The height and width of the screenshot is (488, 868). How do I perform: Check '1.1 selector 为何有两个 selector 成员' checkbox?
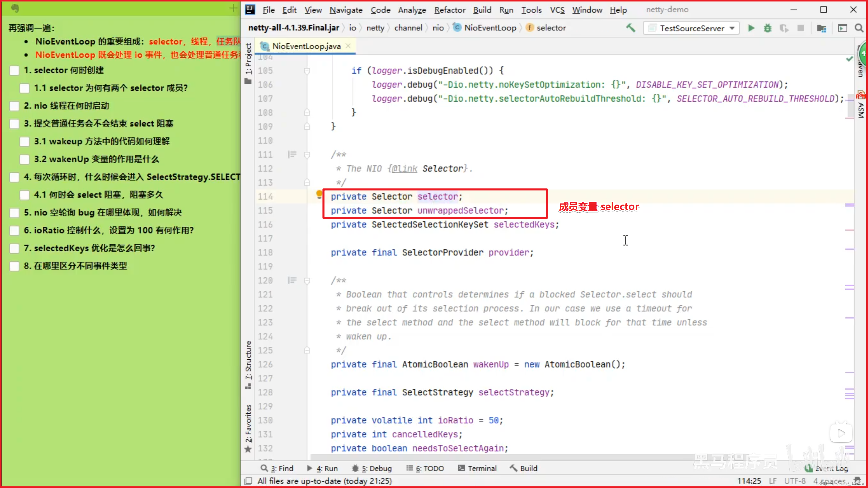pyautogui.click(x=24, y=88)
